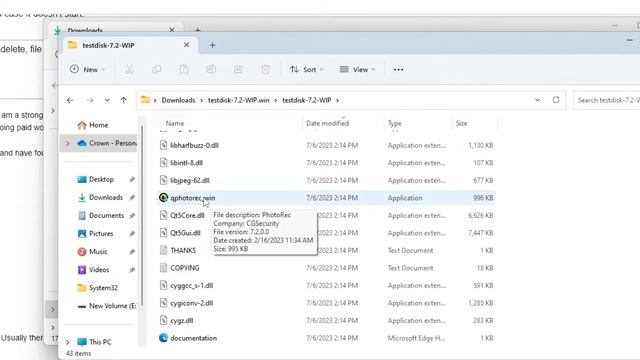Expand the This PC tree node

pos(68,342)
